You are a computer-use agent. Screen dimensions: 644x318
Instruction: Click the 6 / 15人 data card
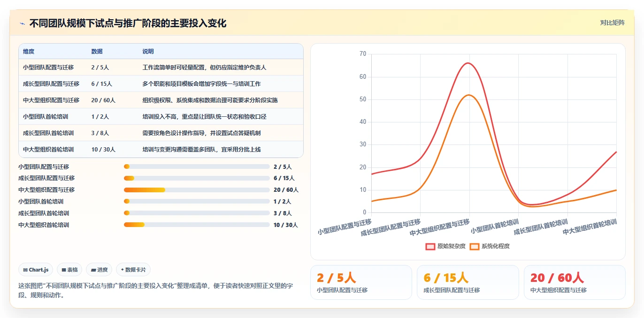coord(468,282)
